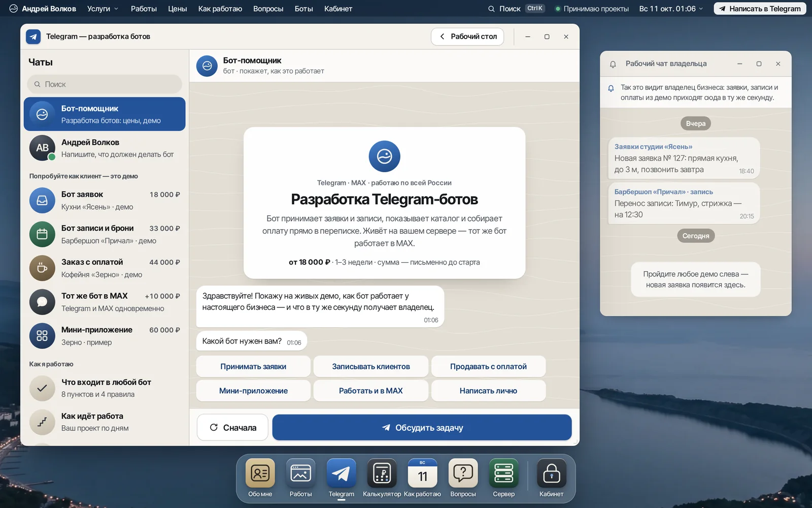
Task: Open Что входит в любой бот
Action: (x=105, y=388)
